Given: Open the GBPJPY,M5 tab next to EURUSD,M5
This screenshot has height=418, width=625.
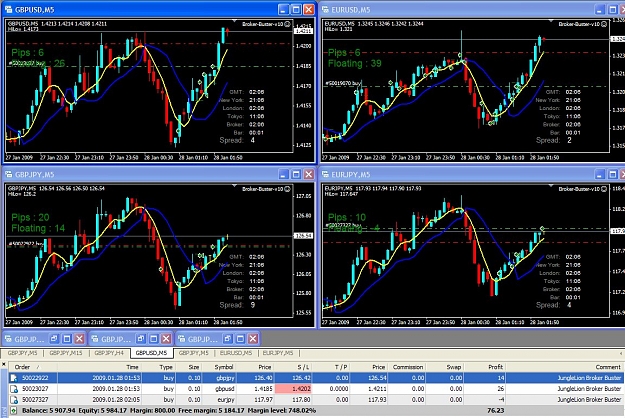Looking at the screenshot, I should coord(193,353).
